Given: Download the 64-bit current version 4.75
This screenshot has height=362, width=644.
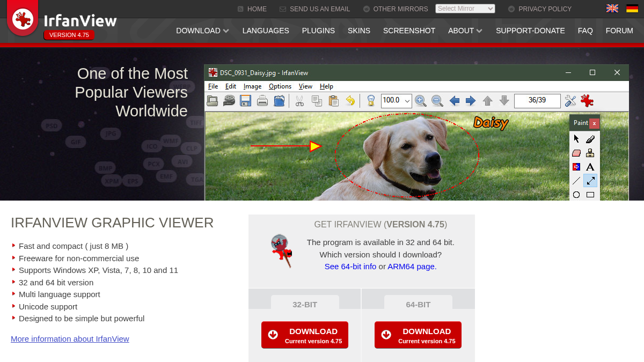Looking at the screenshot, I should pos(418,335).
